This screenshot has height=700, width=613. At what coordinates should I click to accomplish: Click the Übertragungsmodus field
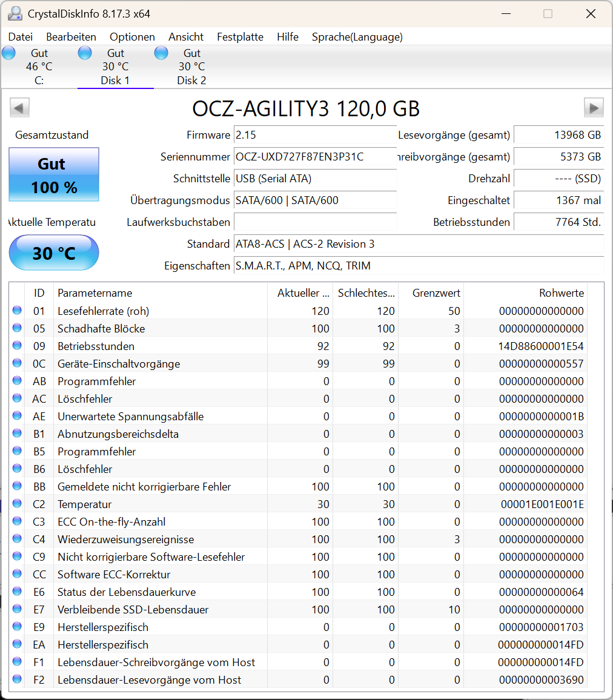coord(315,200)
